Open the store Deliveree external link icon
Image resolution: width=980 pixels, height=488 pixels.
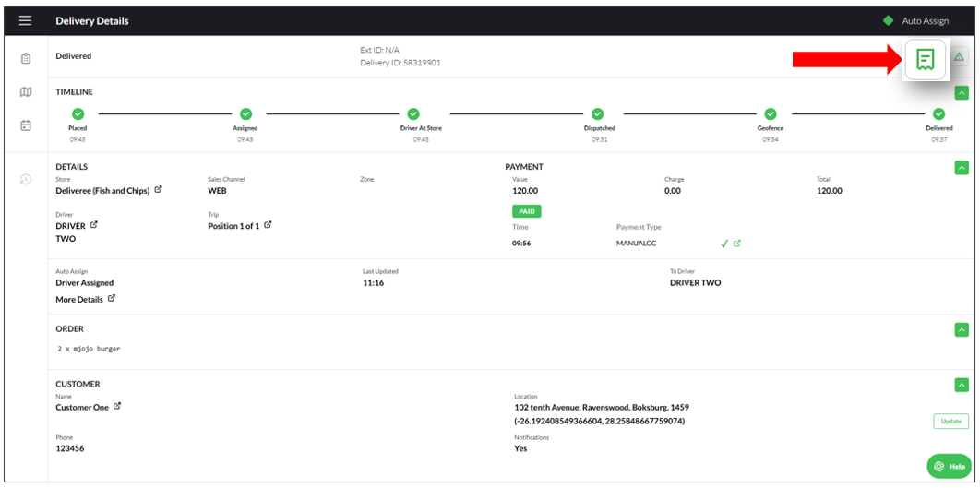158,189
